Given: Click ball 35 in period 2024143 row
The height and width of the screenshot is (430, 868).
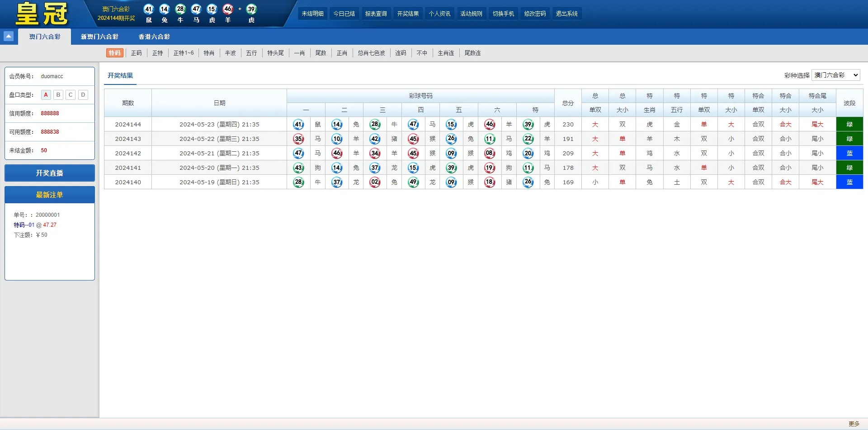Looking at the screenshot, I should tap(298, 139).
